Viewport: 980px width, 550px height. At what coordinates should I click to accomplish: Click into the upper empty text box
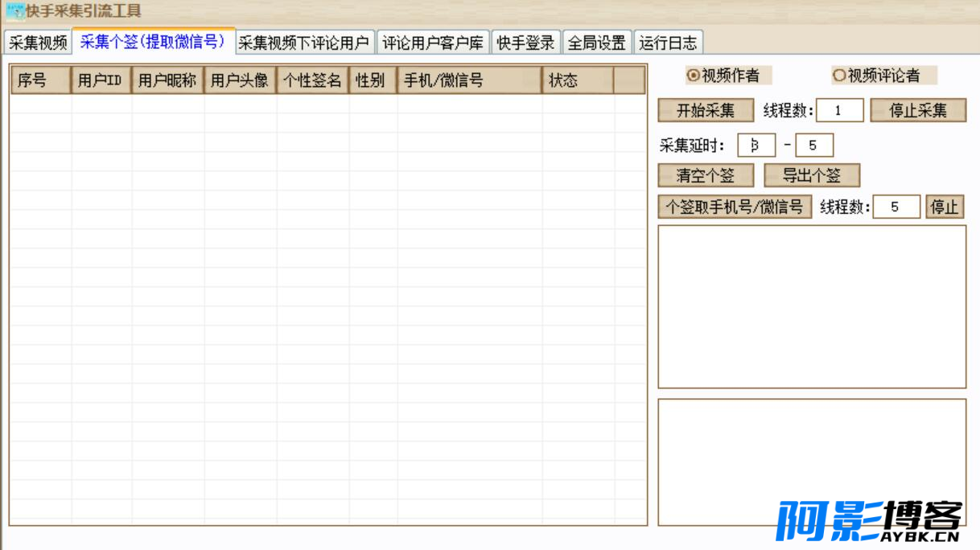812,306
